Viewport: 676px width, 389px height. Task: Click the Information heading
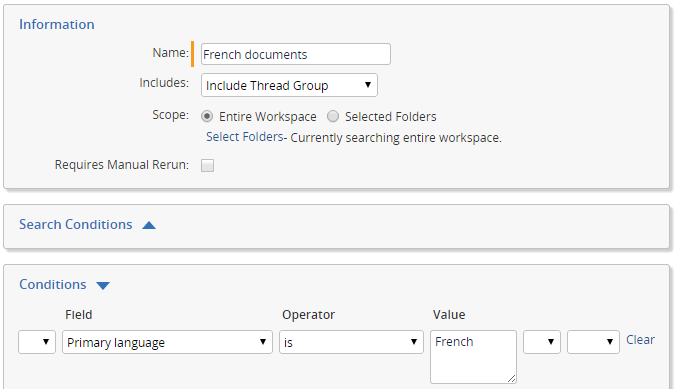[57, 25]
